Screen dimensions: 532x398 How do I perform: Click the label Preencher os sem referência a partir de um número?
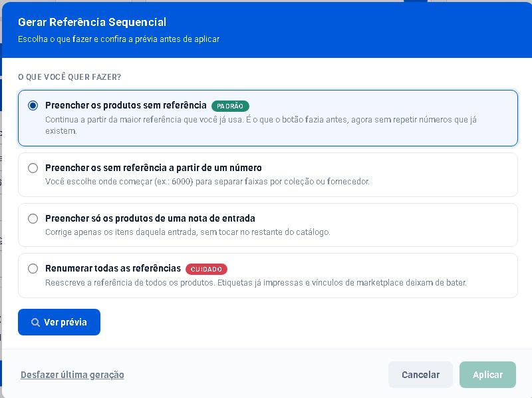154,168
